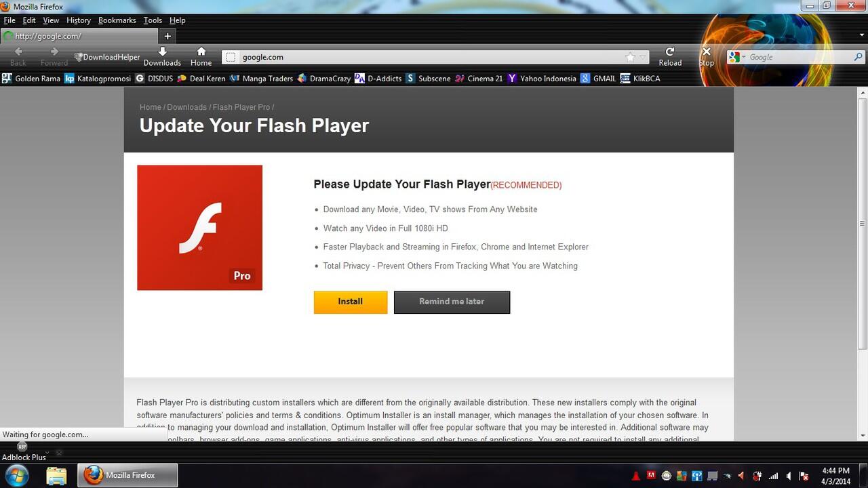Image resolution: width=868 pixels, height=488 pixels.
Task: Open the View menu
Action: pos(51,20)
